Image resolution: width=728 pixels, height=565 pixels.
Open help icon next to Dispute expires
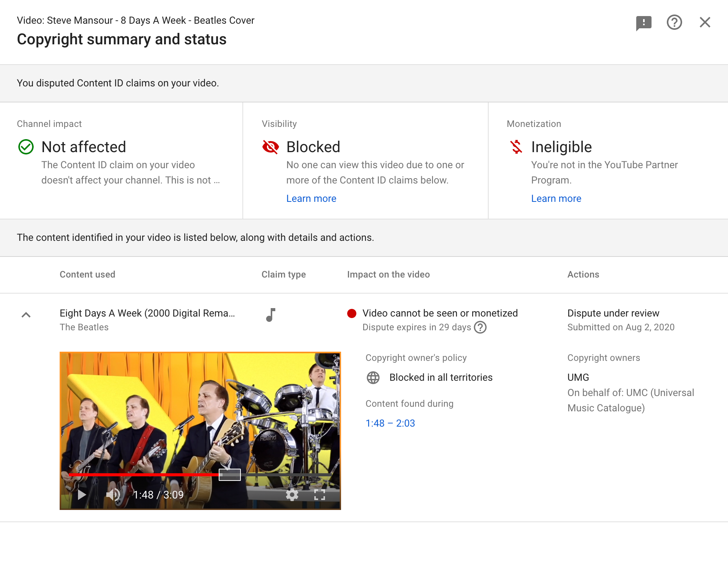[x=480, y=327]
